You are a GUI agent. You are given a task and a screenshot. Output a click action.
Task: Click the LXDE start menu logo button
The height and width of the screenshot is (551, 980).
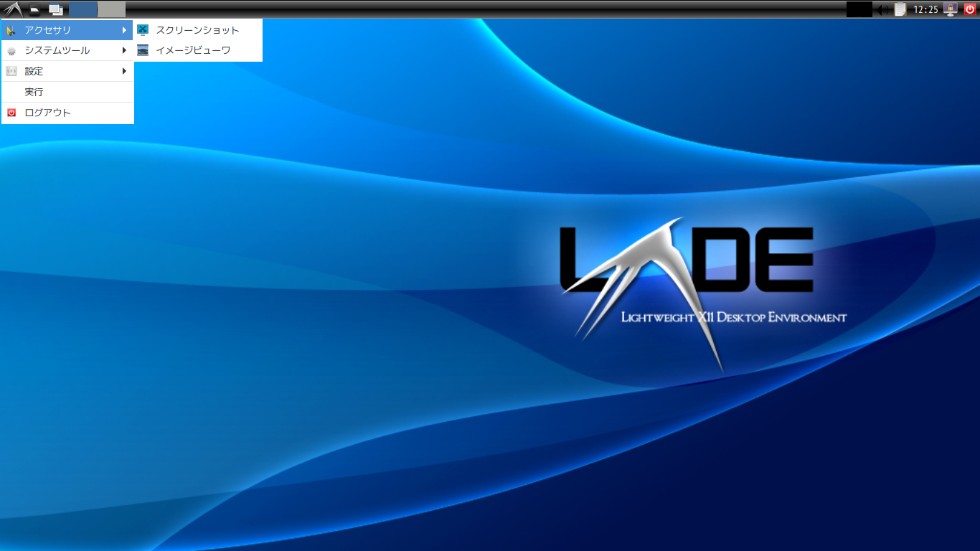coord(13,9)
